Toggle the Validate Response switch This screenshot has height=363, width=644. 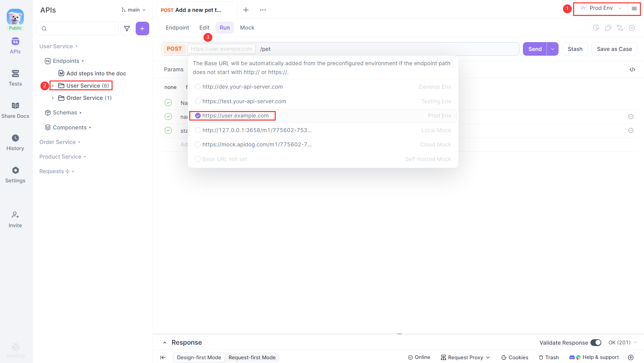(x=596, y=343)
